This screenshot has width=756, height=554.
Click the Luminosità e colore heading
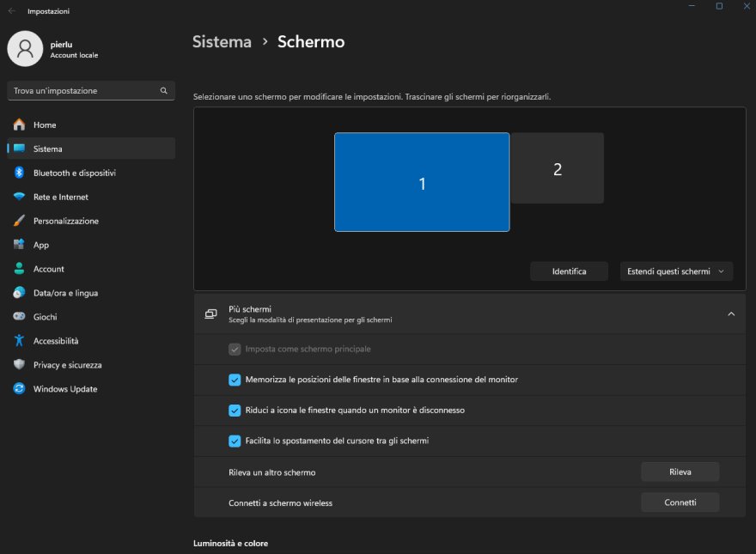click(230, 544)
